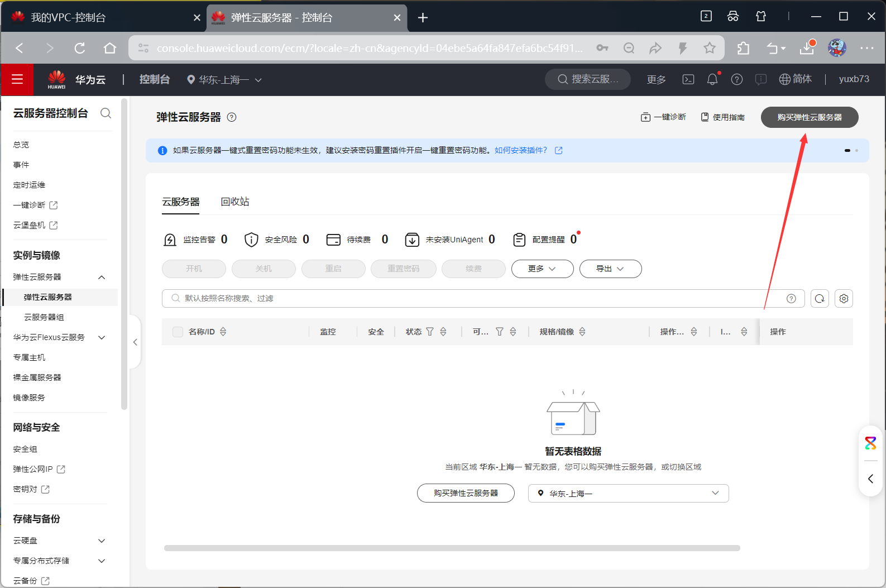Click the server name search field
This screenshot has height=588, width=886.
pos(483,299)
